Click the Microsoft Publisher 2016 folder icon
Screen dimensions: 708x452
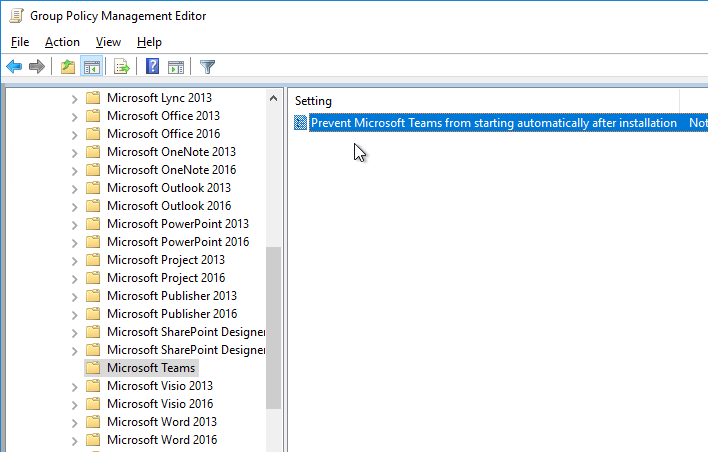point(93,314)
